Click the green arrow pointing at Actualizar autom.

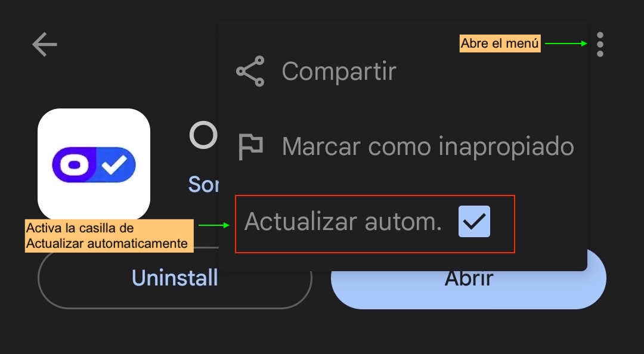(x=213, y=225)
